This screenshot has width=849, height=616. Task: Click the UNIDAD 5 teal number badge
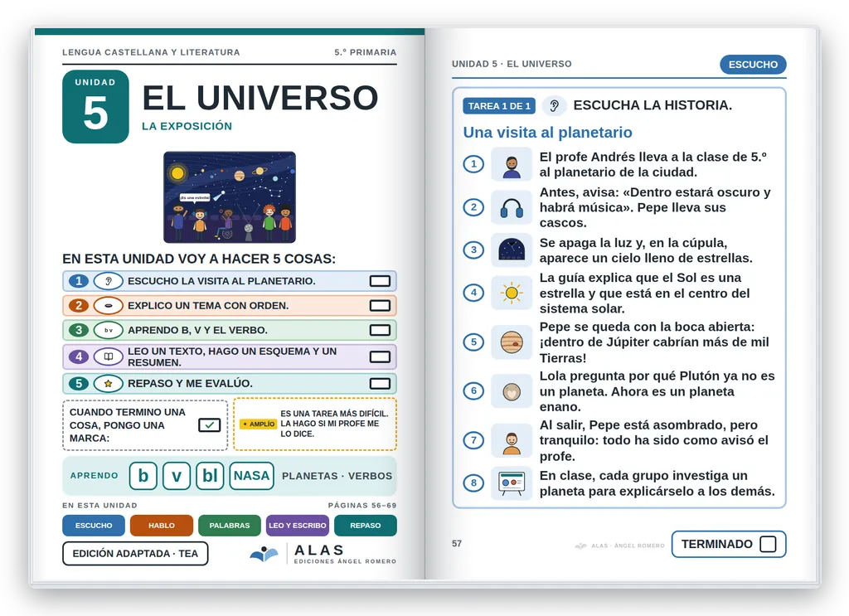pyautogui.click(x=96, y=107)
